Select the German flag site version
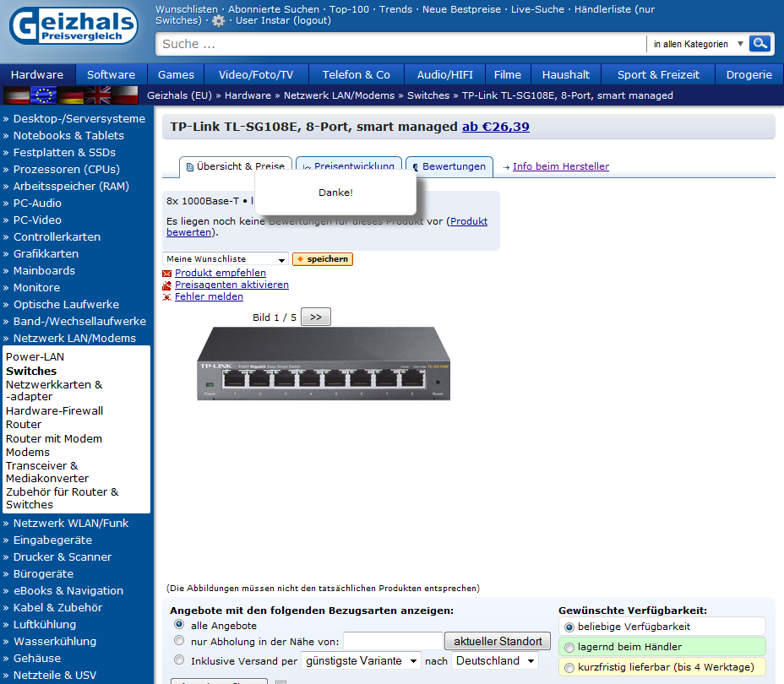Screen dimensions: 784x684 tap(70, 95)
